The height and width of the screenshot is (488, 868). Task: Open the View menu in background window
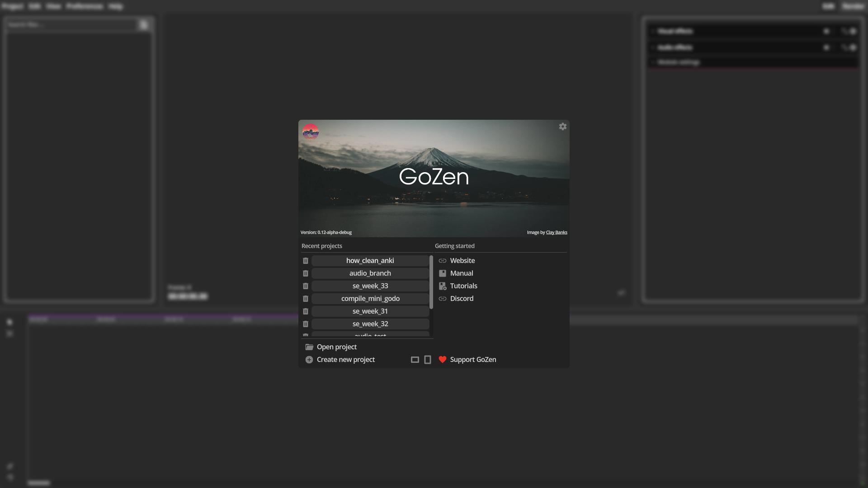[x=53, y=6]
